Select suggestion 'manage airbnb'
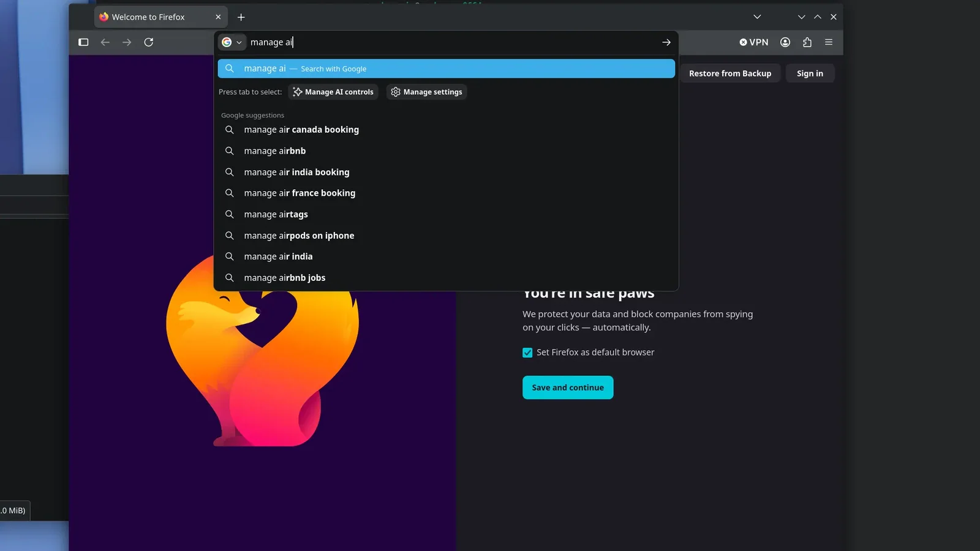The height and width of the screenshot is (551, 980). click(447, 151)
